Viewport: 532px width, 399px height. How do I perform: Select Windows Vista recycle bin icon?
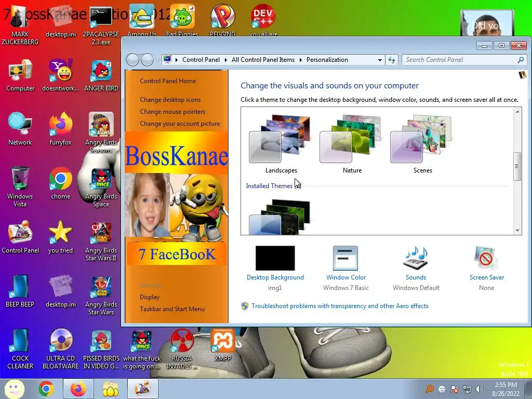[x=20, y=187]
